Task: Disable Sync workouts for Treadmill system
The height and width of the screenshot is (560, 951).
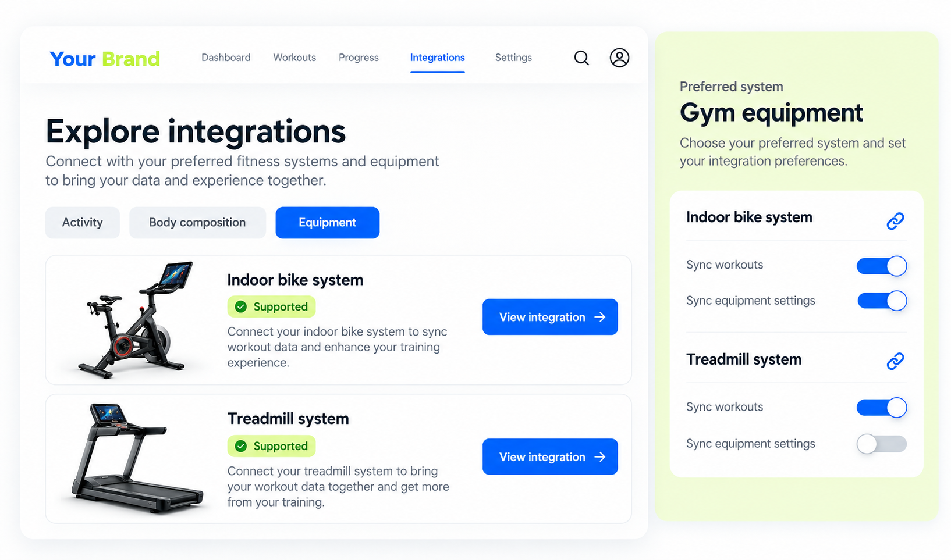Action: tap(882, 408)
